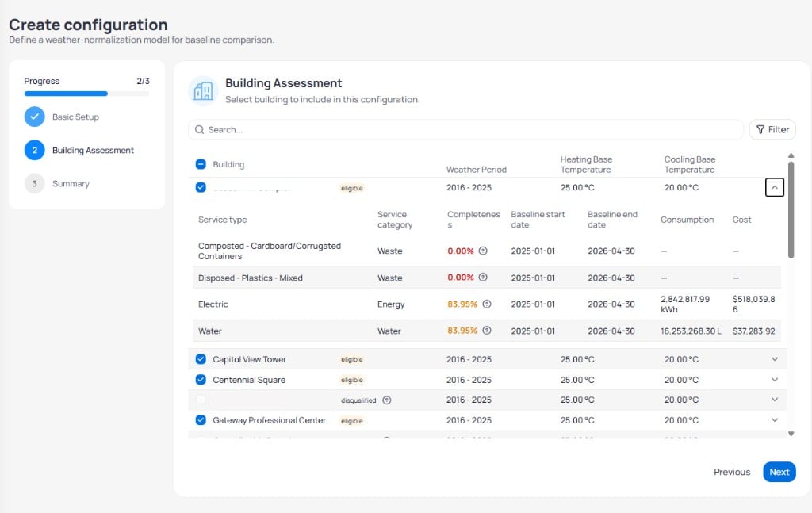The width and height of the screenshot is (812, 513).
Task: Click the Building column header label
Action: point(228,164)
